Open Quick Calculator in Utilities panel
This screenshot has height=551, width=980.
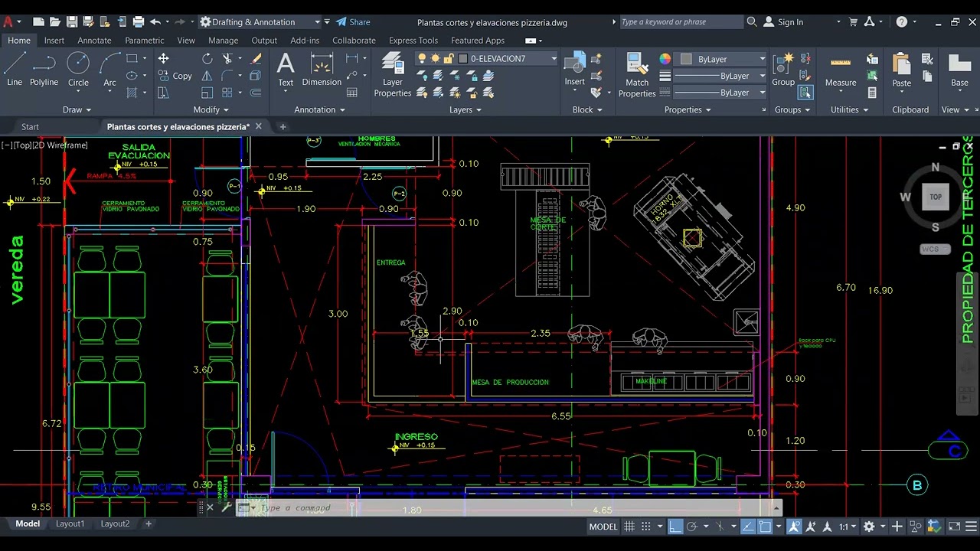(872, 93)
